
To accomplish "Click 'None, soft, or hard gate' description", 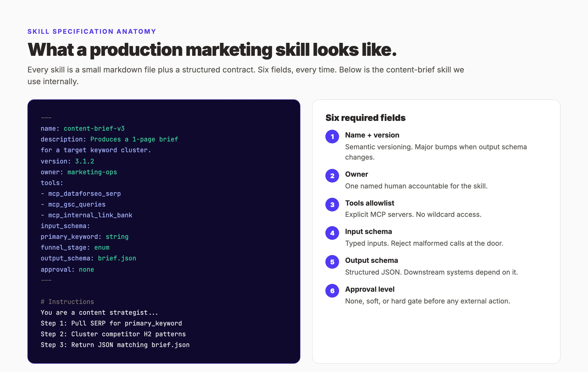I will (428, 301).
